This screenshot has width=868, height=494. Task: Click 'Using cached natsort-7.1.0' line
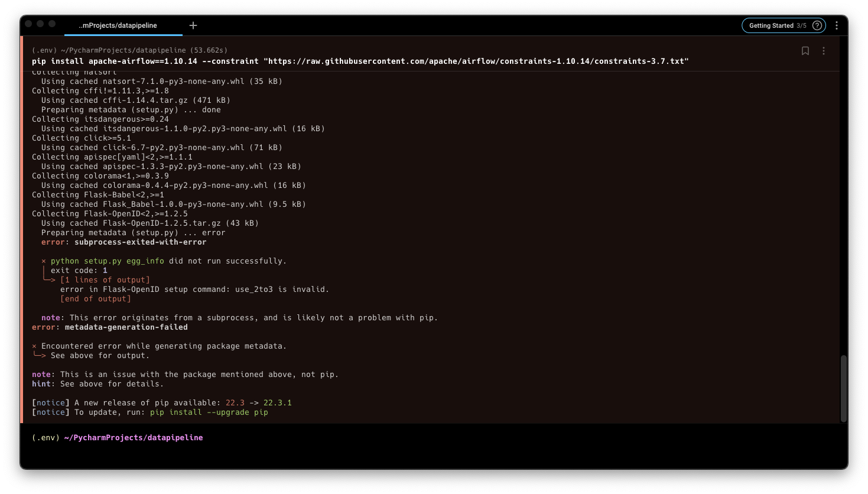[162, 82]
